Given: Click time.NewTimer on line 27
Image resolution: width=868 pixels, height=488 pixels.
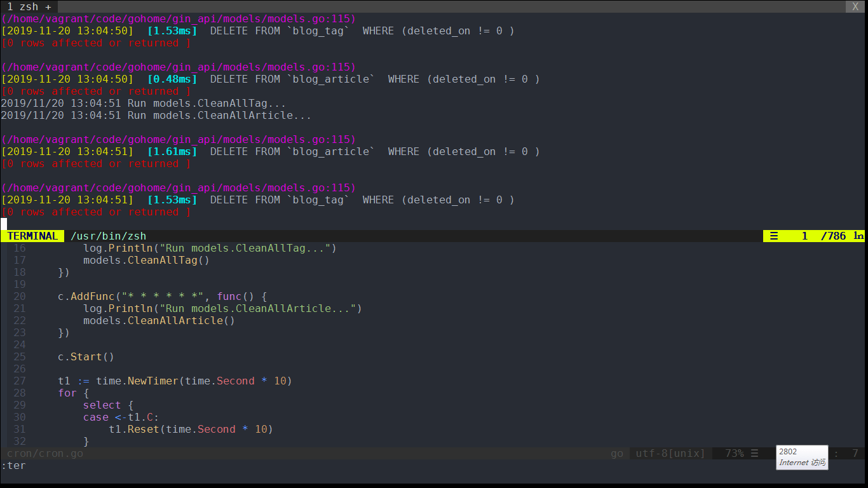Looking at the screenshot, I should 137,381.
